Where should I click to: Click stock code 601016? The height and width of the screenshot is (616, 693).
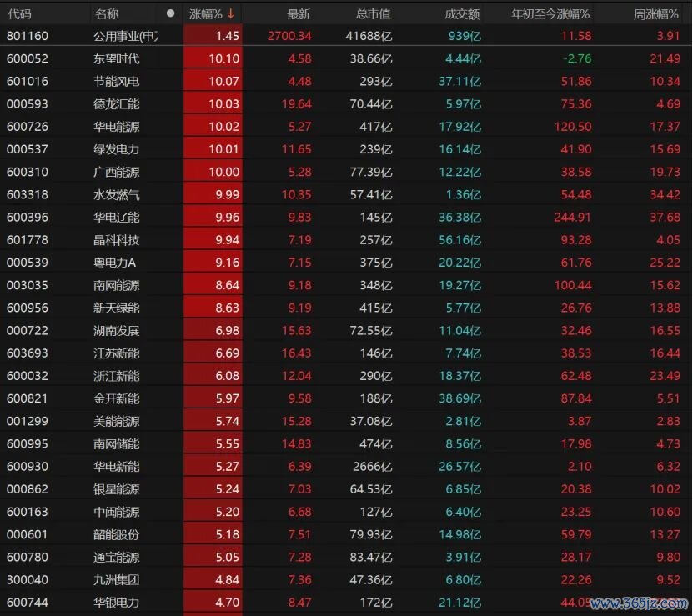tap(28, 82)
